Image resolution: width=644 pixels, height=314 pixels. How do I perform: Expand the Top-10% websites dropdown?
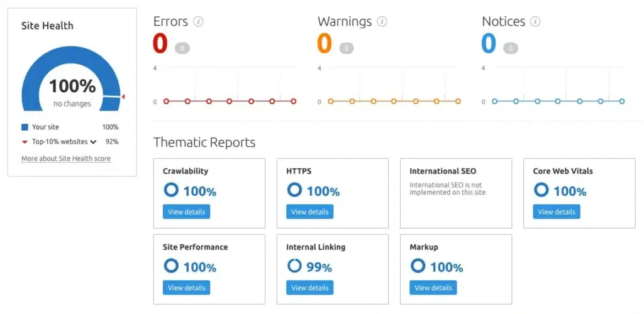93,142
